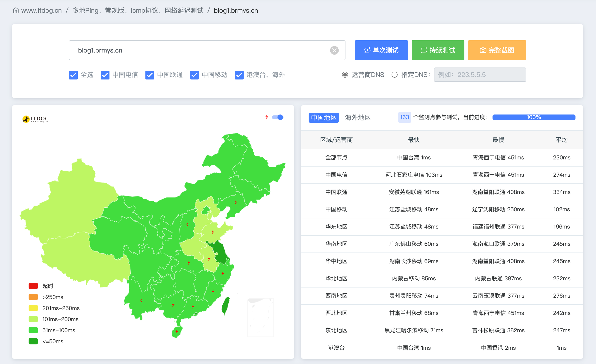Click the lightning marker on Hubei province
The image size is (596, 364).
189,263
